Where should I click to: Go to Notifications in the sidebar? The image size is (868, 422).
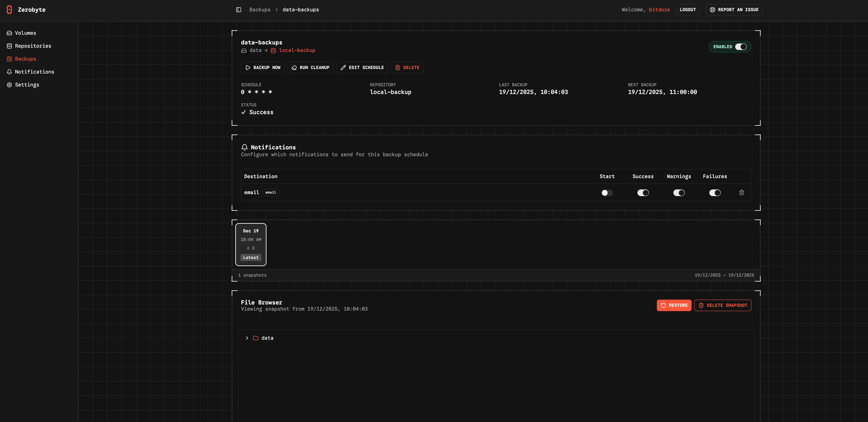(34, 72)
